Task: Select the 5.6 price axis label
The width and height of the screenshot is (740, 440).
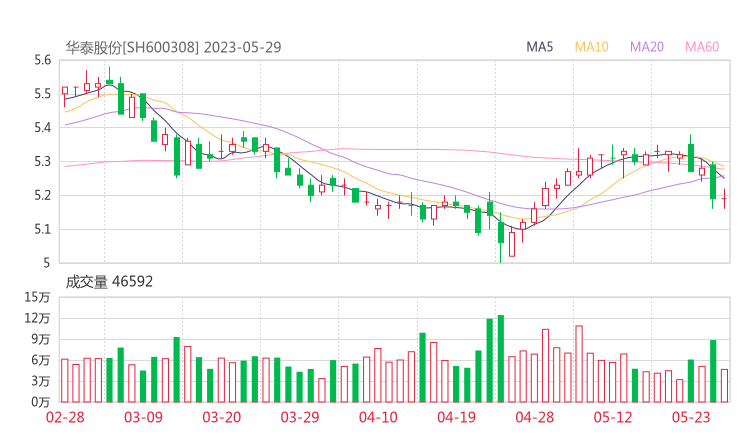Action: (x=42, y=60)
